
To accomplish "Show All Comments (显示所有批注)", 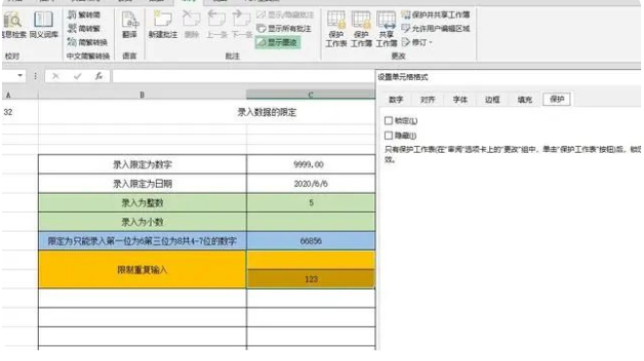I will [284, 29].
